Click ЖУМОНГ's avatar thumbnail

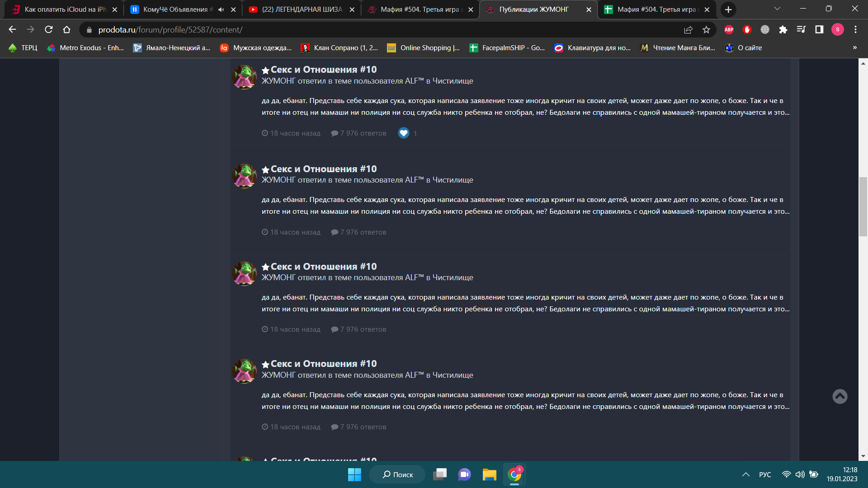(x=245, y=77)
